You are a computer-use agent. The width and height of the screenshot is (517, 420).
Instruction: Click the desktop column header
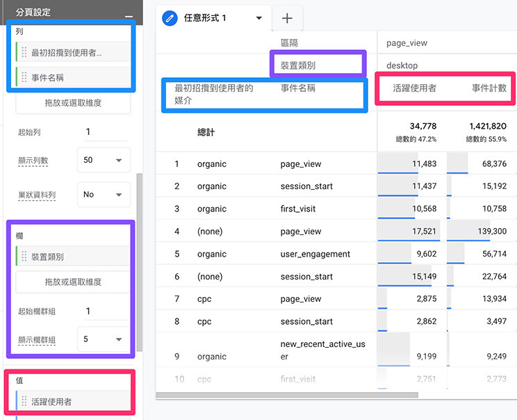(402, 65)
